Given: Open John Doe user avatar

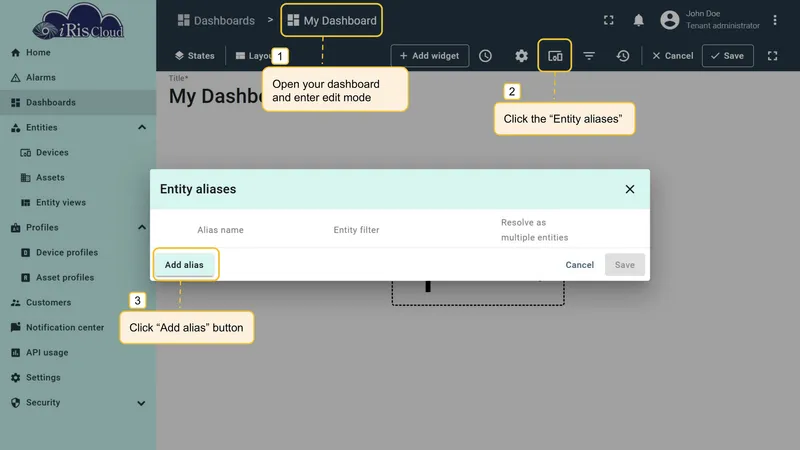Looking at the screenshot, I should (x=670, y=20).
